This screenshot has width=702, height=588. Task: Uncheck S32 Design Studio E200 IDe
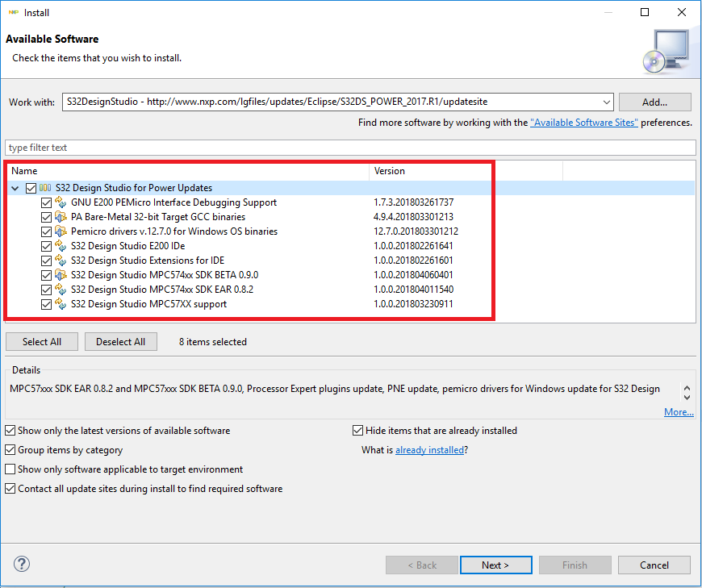click(46, 246)
